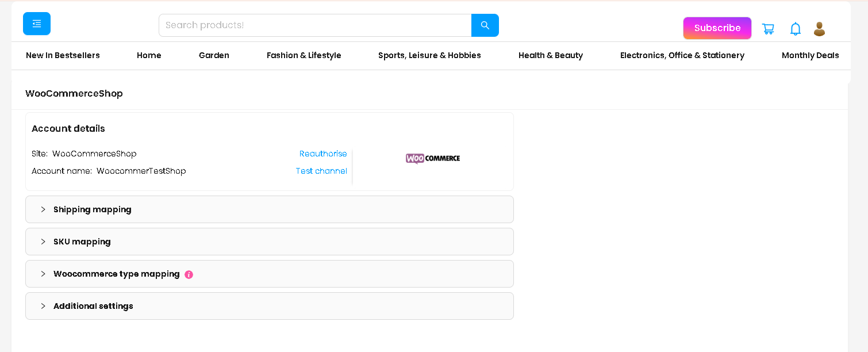Expand the Woocommerce type mapping section

[270, 274]
